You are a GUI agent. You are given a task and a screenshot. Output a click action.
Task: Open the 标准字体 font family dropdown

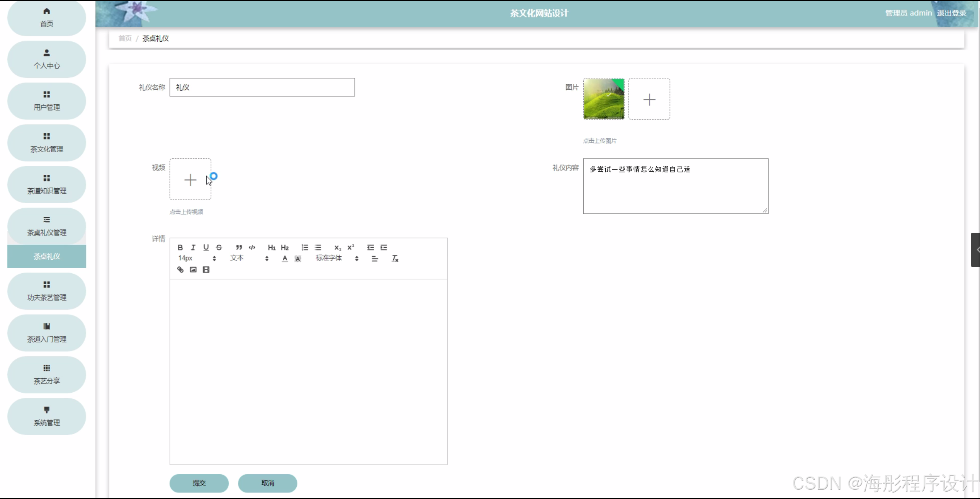pyautogui.click(x=337, y=258)
